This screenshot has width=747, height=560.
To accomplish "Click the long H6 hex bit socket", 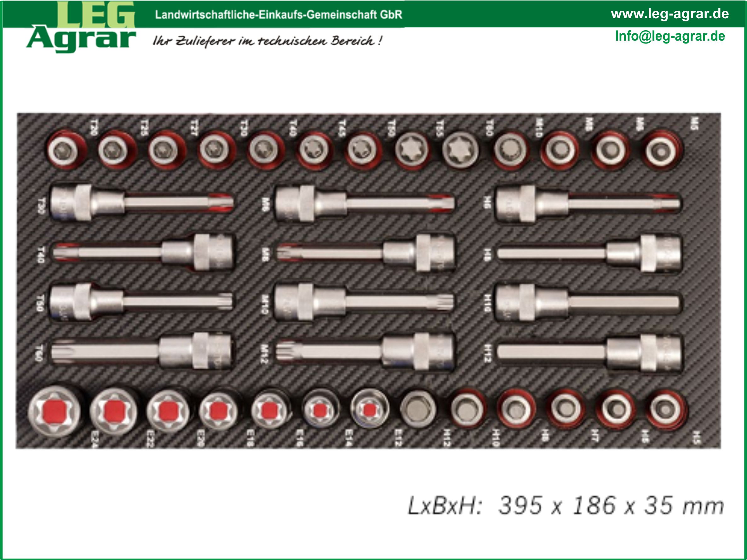I will click(588, 203).
